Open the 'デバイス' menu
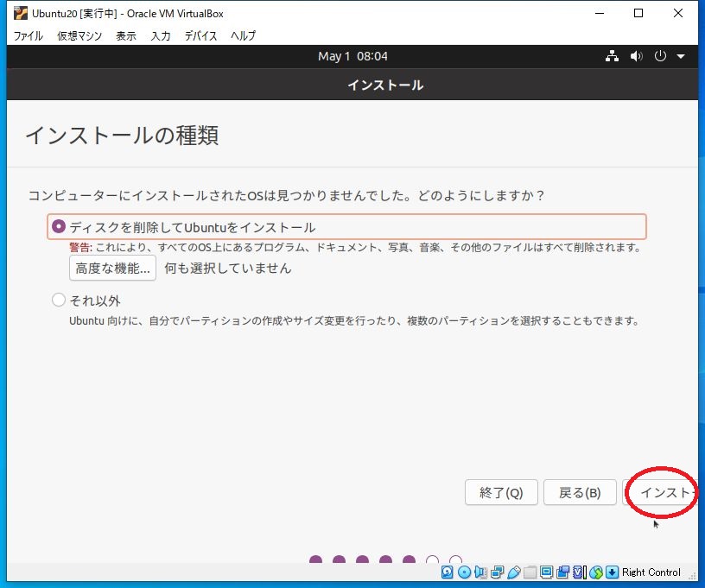This screenshot has height=588, width=705. tap(200, 35)
